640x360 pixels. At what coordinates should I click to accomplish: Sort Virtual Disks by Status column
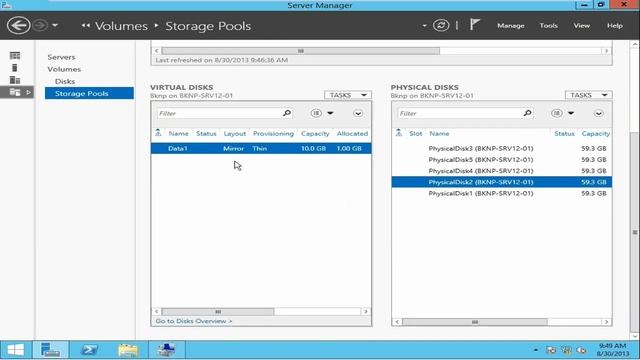[206, 133]
